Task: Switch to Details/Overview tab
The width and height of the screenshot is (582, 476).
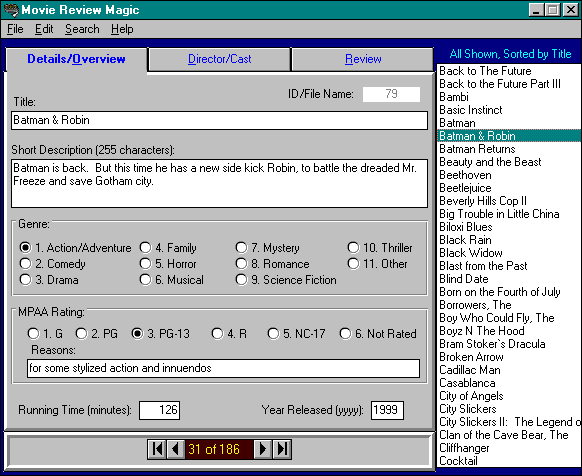Action: 76,59
